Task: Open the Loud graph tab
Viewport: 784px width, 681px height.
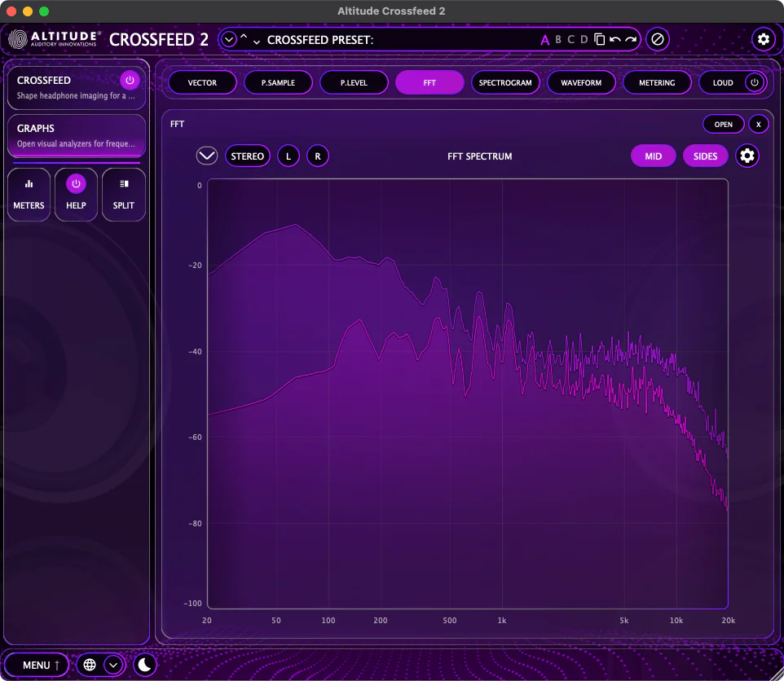Action: 723,82
